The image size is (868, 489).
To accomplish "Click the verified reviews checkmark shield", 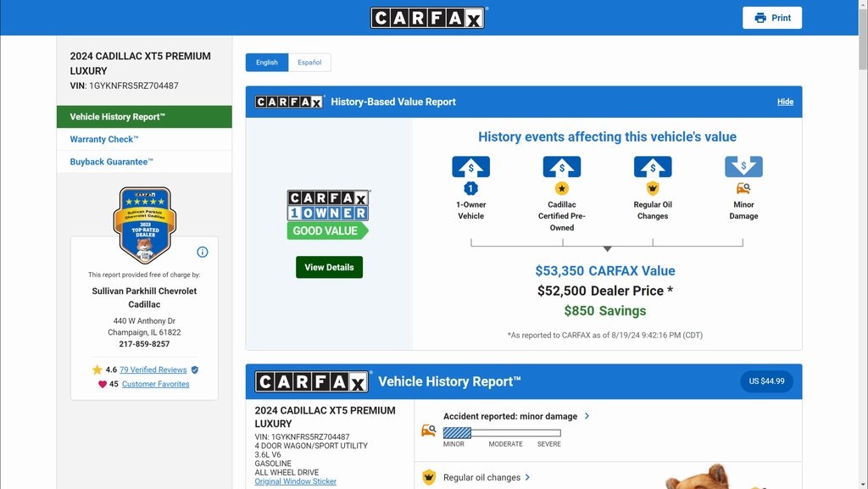I will click(x=195, y=370).
